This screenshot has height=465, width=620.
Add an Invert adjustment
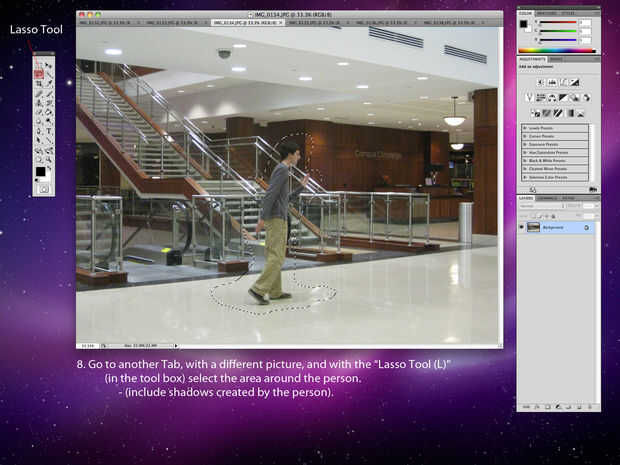point(536,113)
